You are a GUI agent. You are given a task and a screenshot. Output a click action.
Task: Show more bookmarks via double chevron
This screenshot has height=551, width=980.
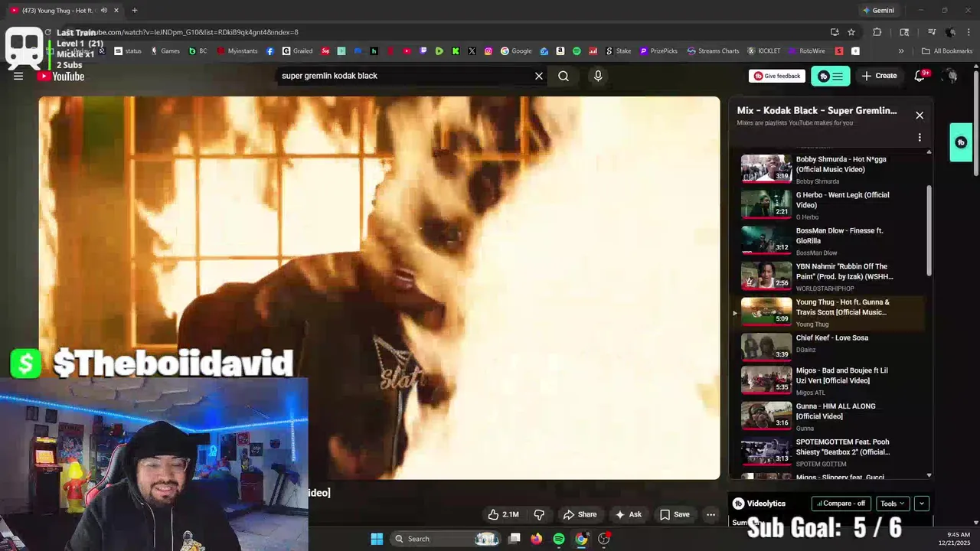coord(901,51)
